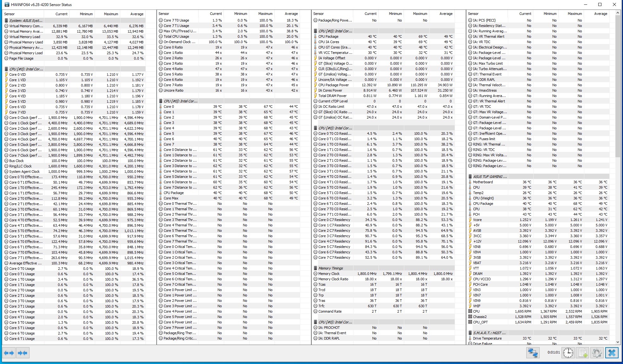Select the Trfc timing row
This screenshot has height=364, width=623.
(x=384, y=306)
